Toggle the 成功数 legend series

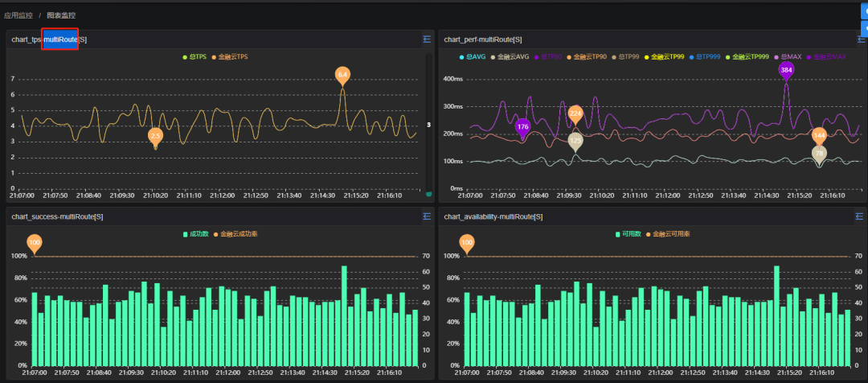coord(195,234)
